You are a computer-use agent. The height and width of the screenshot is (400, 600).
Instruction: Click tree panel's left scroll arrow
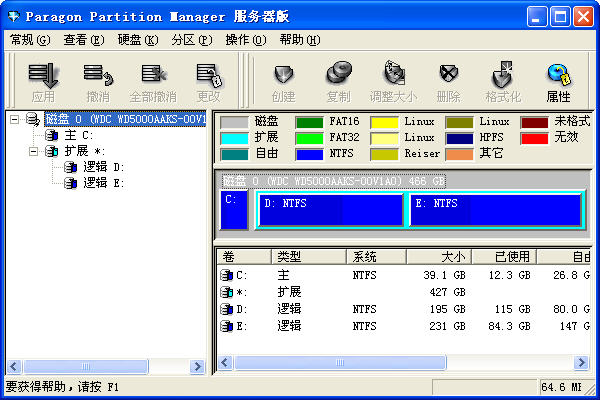pyautogui.click(x=14, y=367)
